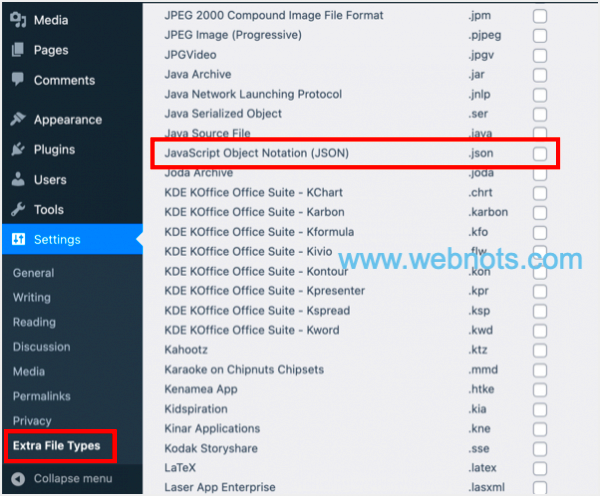Check the .kia Kidspiration checkbox

(x=540, y=410)
